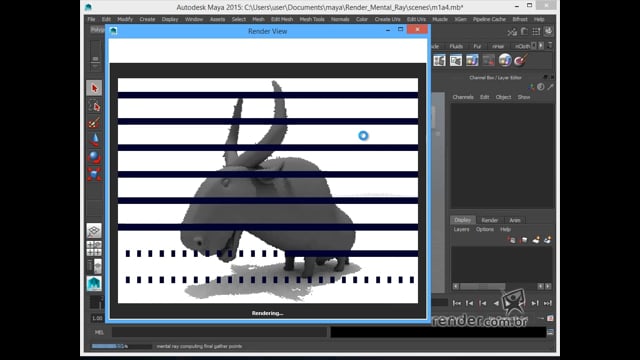640x360 pixels.
Task: Open the main Help menu
Action: (539, 19)
